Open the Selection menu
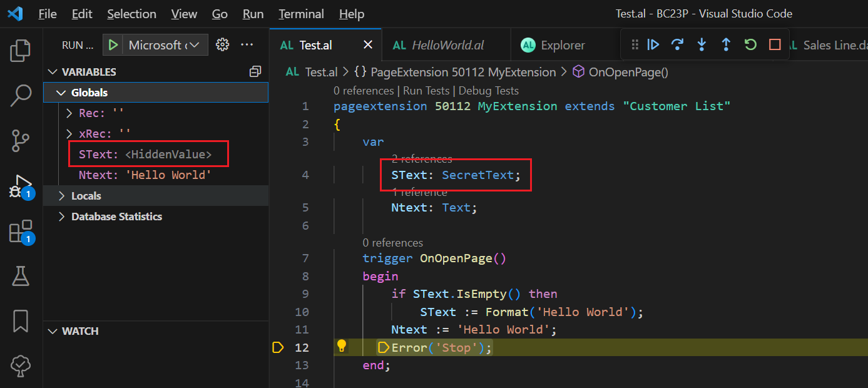The width and height of the screenshot is (868, 388). point(131,14)
